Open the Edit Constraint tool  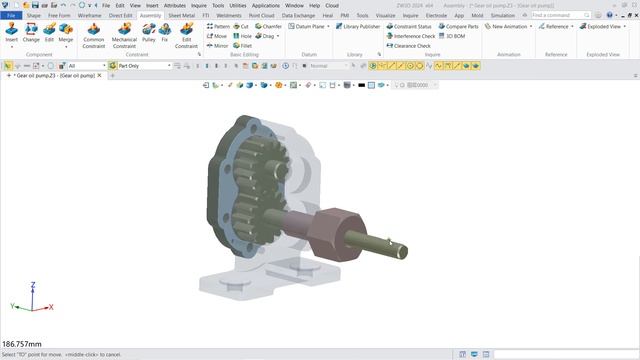point(186,36)
